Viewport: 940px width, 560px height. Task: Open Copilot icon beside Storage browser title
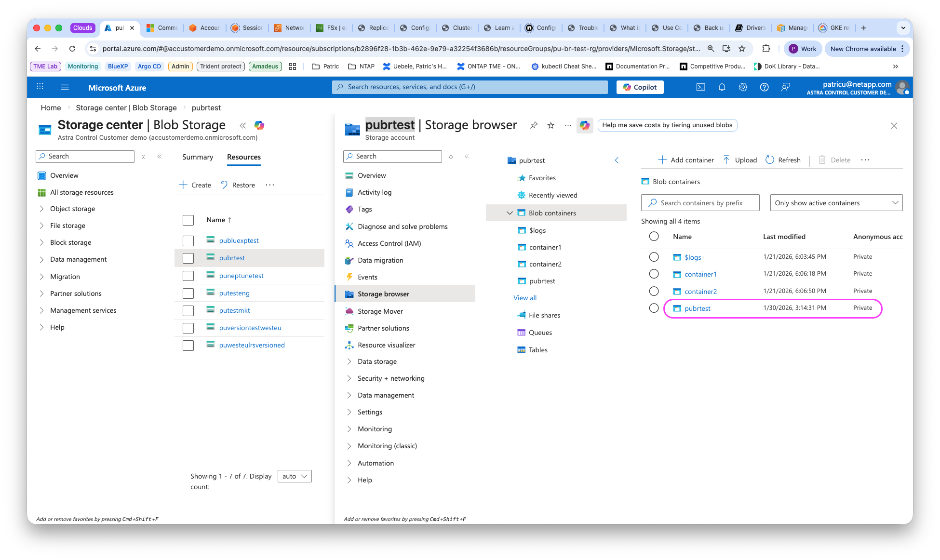(585, 125)
